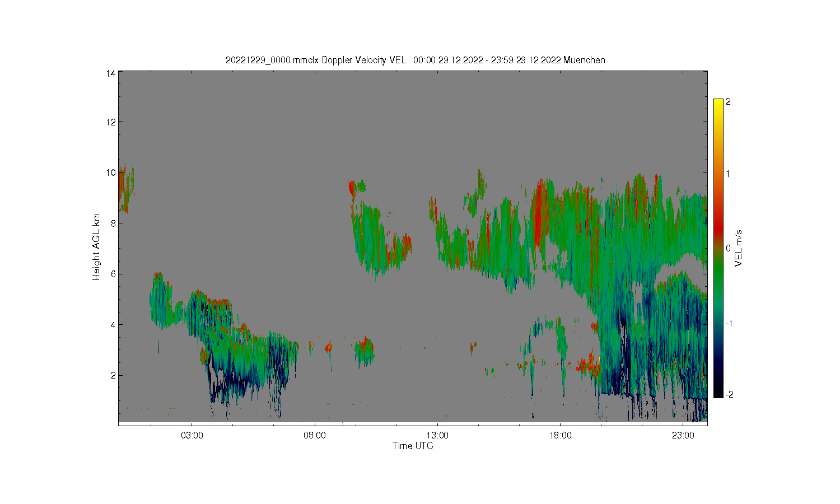The height and width of the screenshot is (504, 840).
Task: Click the 13:00 time tick label
Action: coord(437,435)
